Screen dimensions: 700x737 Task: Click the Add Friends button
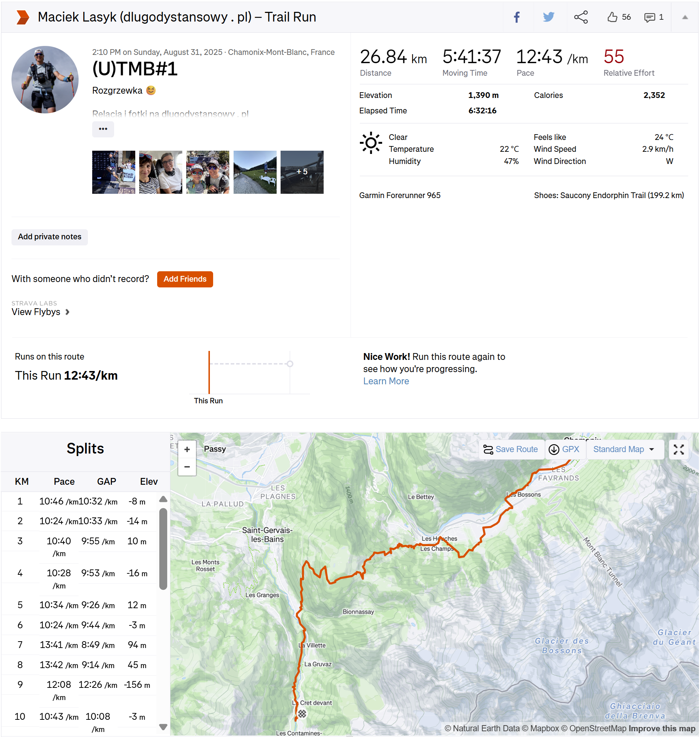185,279
